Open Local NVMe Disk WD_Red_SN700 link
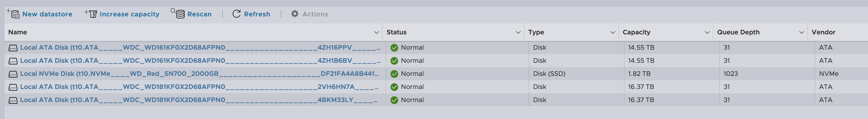The height and width of the screenshot is (119, 868). [199, 74]
